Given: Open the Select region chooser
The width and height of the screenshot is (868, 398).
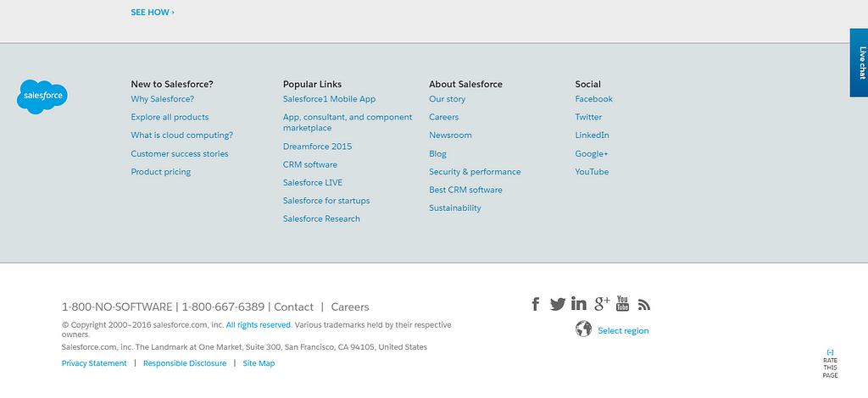Looking at the screenshot, I should [x=623, y=331].
